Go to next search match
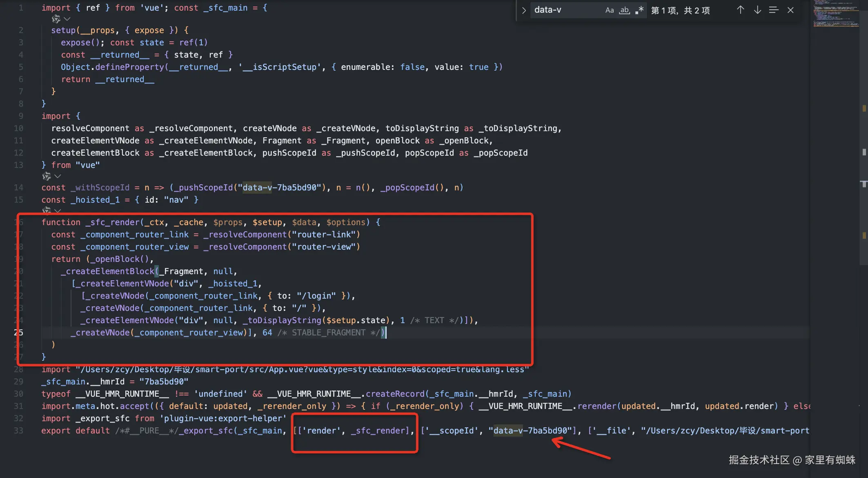 click(757, 10)
